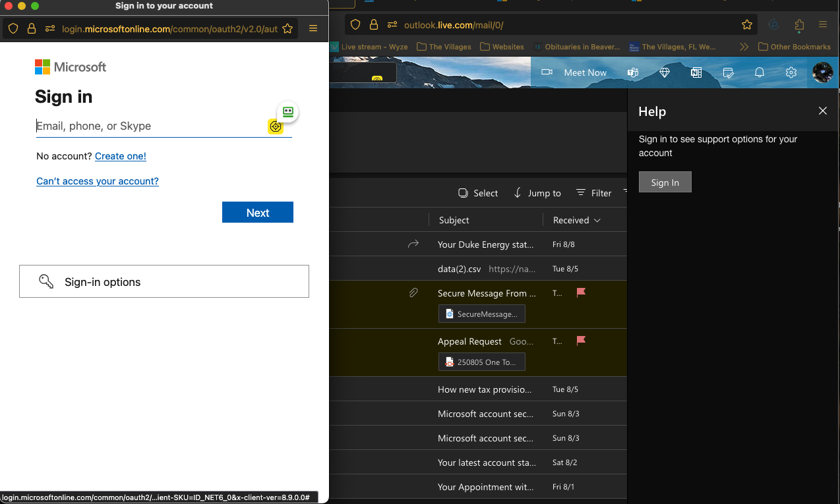
Task: Open browser extensions puzzle icon
Action: (799, 24)
